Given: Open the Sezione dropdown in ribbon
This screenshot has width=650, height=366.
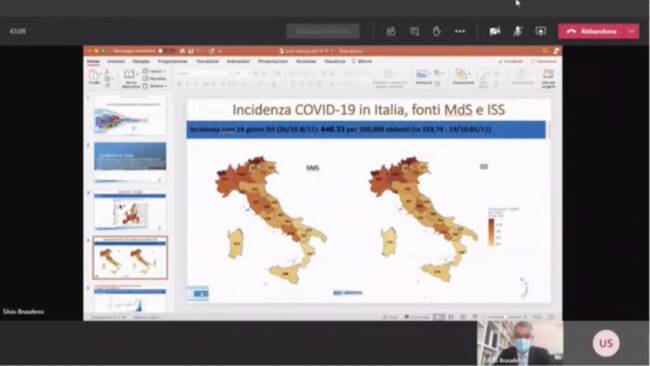Looking at the screenshot, I should [x=155, y=86].
